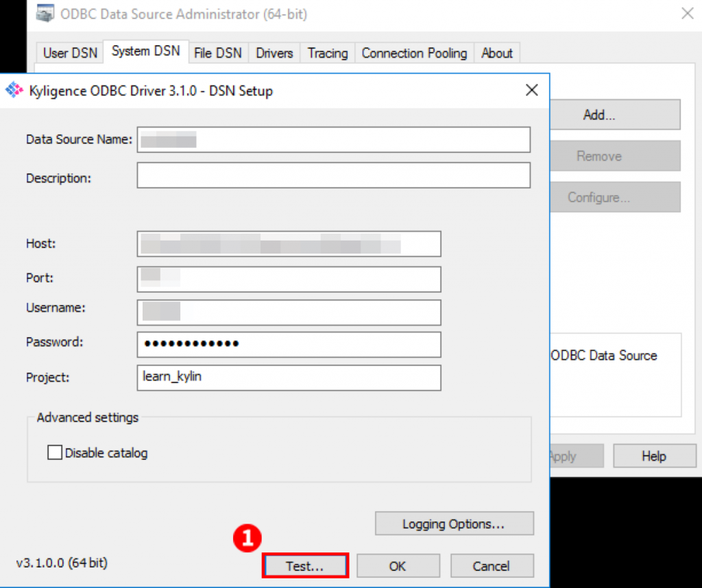Click the Add... button

click(598, 115)
